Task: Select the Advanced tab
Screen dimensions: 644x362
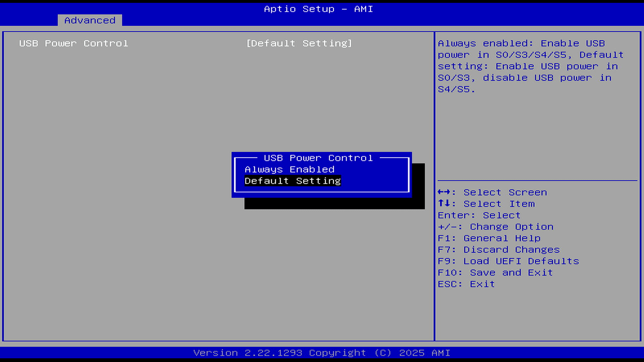Action: point(90,20)
